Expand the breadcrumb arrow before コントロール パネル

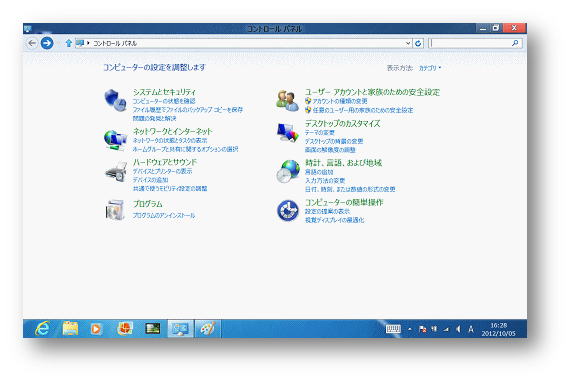coord(88,43)
